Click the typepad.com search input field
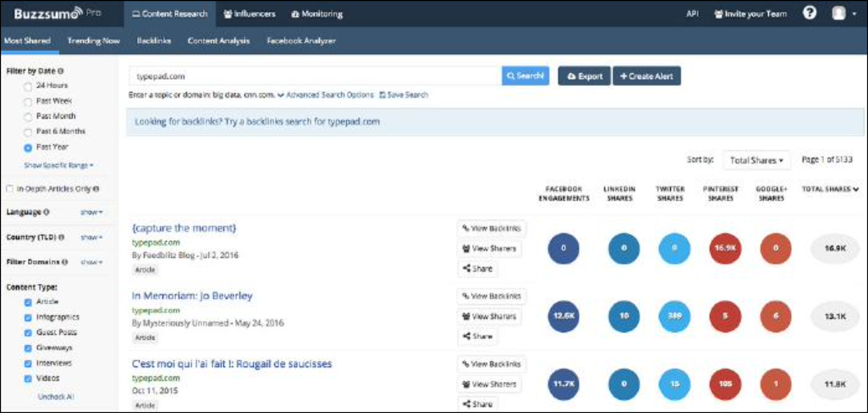Viewport: 868px width, 413px height. click(x=315, y=76)
